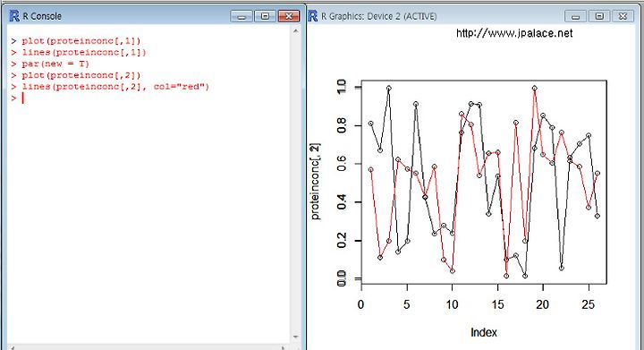Click the y-axis tick label 0.8
644x350 pixels.
[x=342, y=125]
